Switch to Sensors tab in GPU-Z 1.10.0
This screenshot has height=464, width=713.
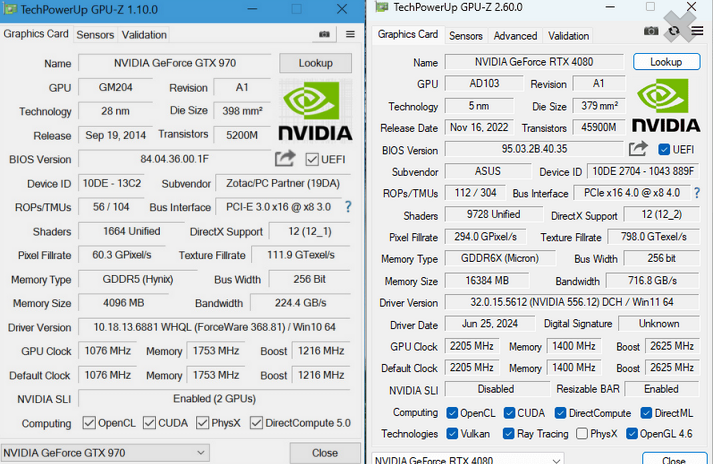point(95,35)
